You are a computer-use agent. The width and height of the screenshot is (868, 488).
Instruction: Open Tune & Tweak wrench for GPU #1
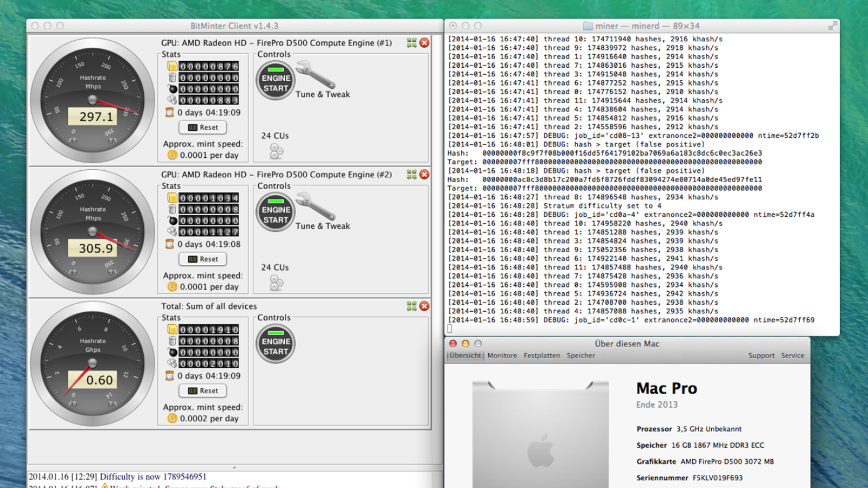(316, 75)
